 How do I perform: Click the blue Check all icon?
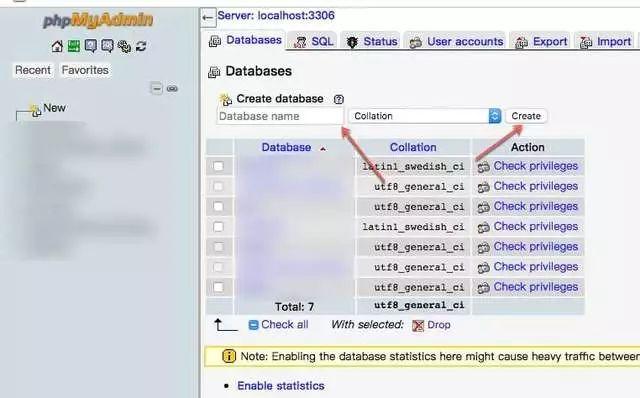click(253, 325)
